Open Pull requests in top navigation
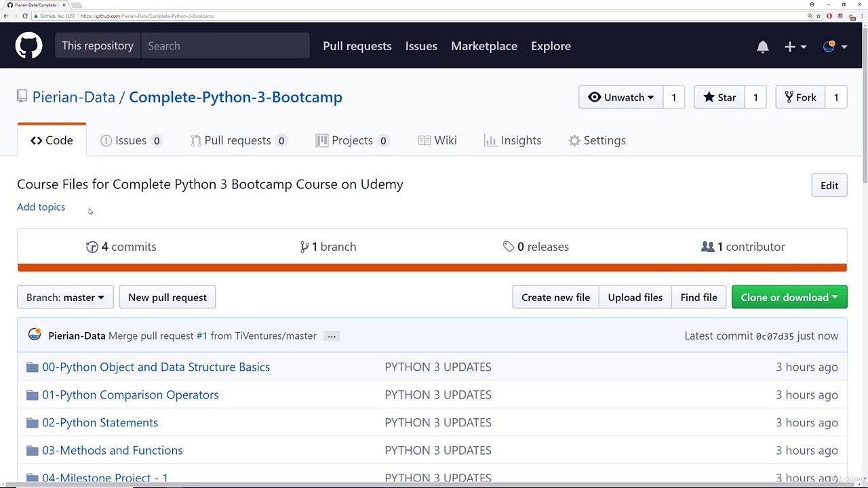 pyautogui.click(x=357, y=46)
